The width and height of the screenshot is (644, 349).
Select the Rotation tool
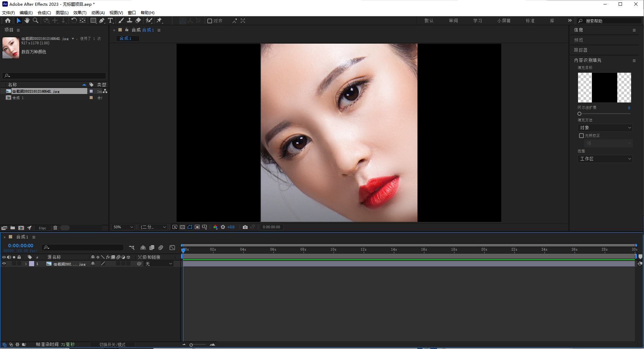(x=74, y=21)
